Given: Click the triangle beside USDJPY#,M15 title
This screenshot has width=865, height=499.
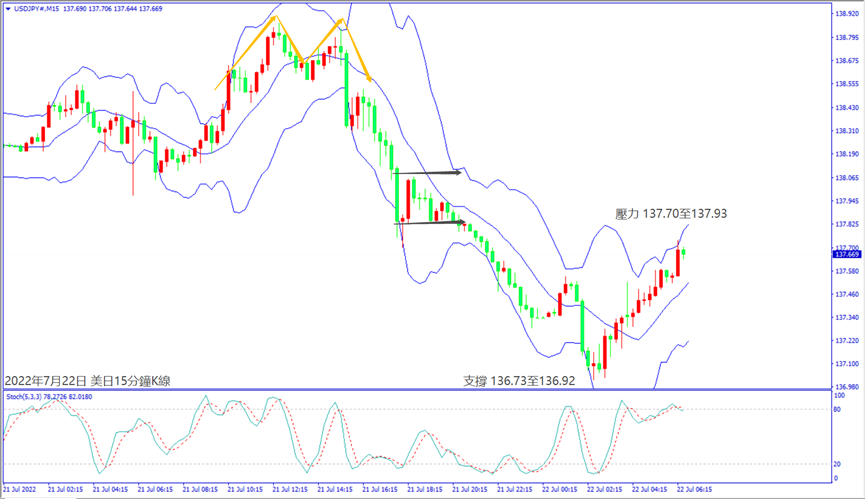Looking at the screenshot, I should pyautogui.click(x=8, y=7).
